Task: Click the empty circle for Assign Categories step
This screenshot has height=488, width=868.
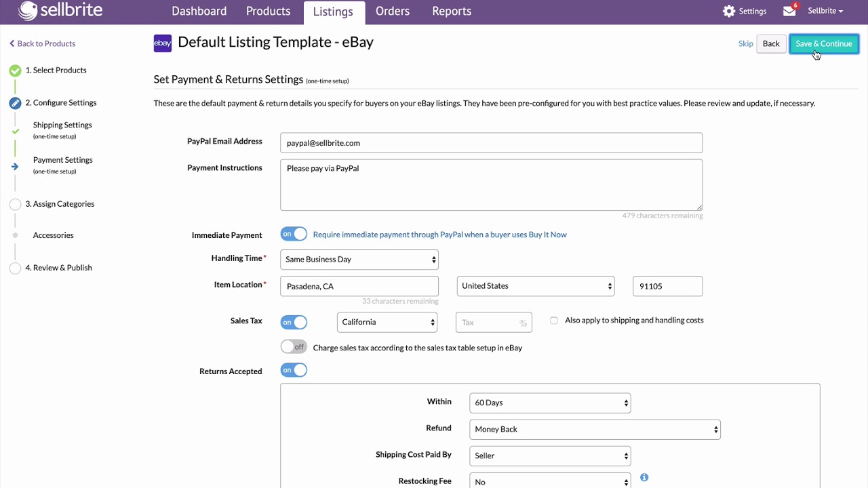Action: click(15, 204)
